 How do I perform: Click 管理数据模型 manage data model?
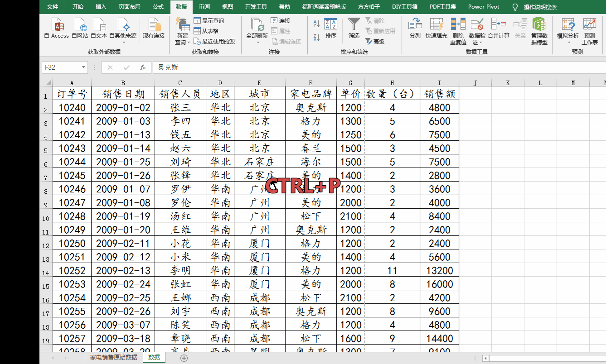(539, 31)
